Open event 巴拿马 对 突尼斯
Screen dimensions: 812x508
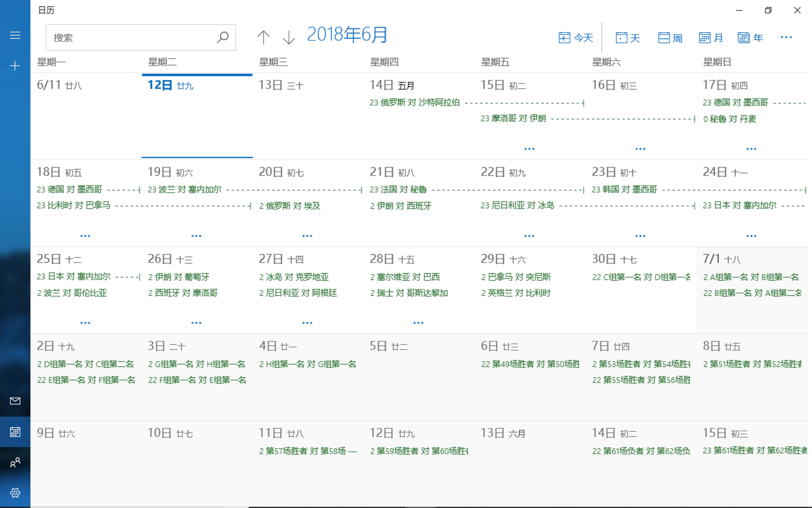point(516,277)
